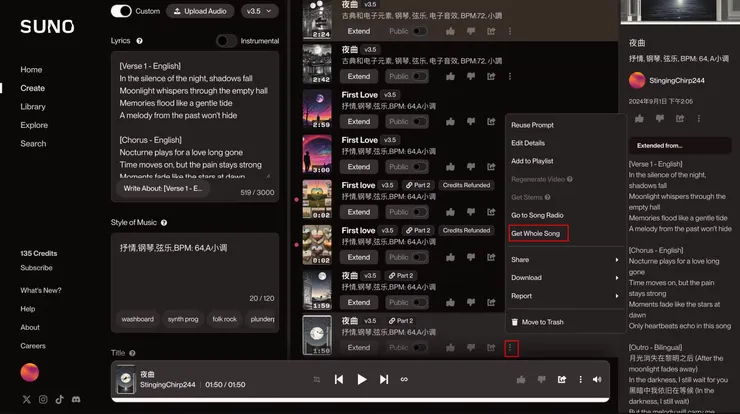Expand the Report submenu in context menu

coord(565,296)
